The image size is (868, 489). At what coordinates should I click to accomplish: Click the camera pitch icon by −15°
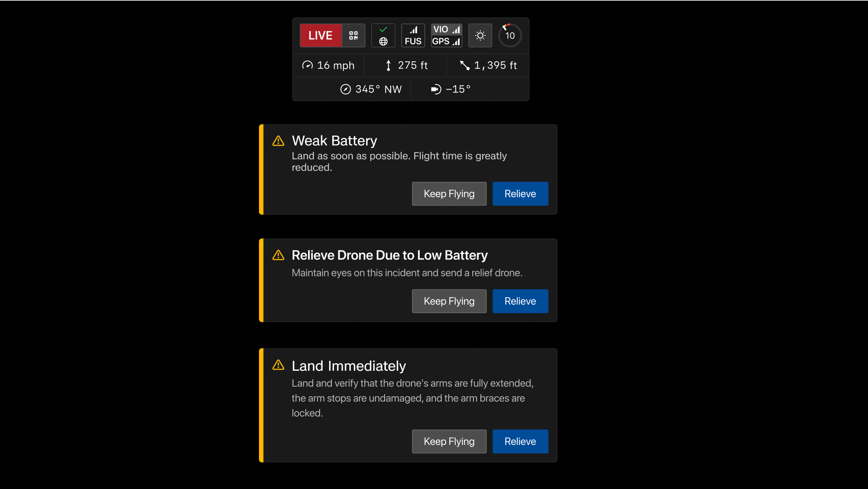(436, 89)
